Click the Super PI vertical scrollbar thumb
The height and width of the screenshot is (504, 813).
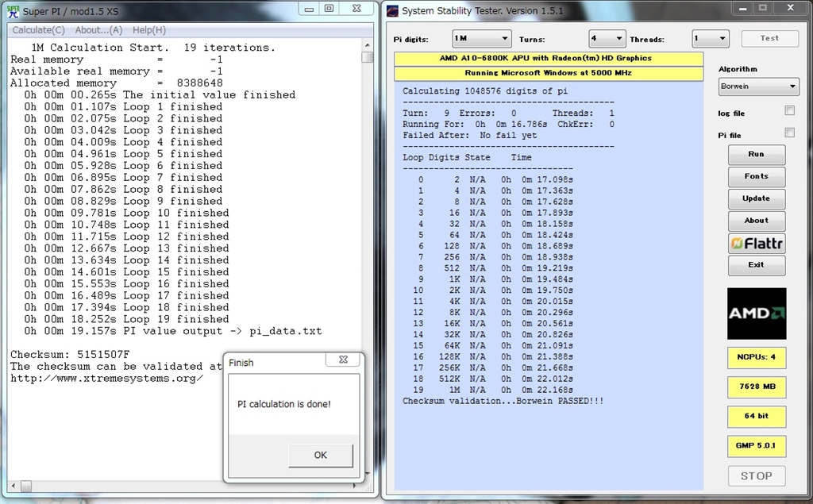[x=367, y=57]
